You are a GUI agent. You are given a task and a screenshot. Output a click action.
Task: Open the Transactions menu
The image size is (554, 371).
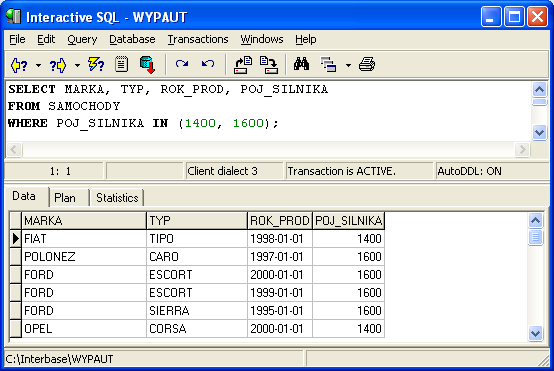(198, 39)
